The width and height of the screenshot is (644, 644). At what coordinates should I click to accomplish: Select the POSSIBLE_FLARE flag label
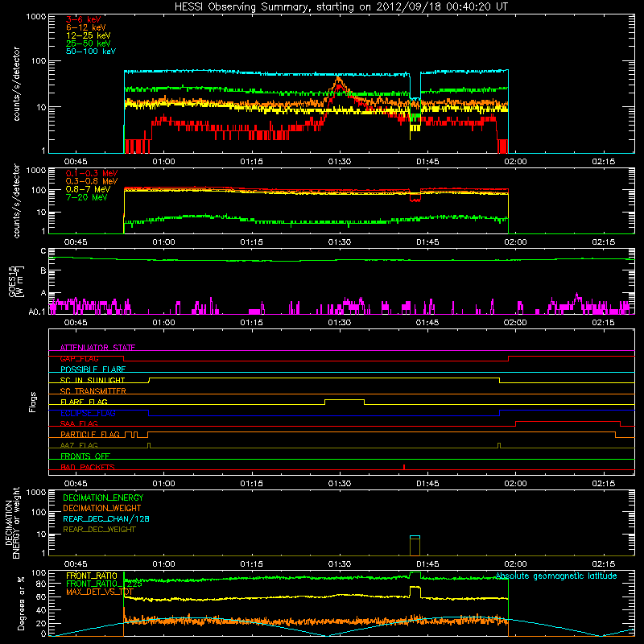point(93,369)
